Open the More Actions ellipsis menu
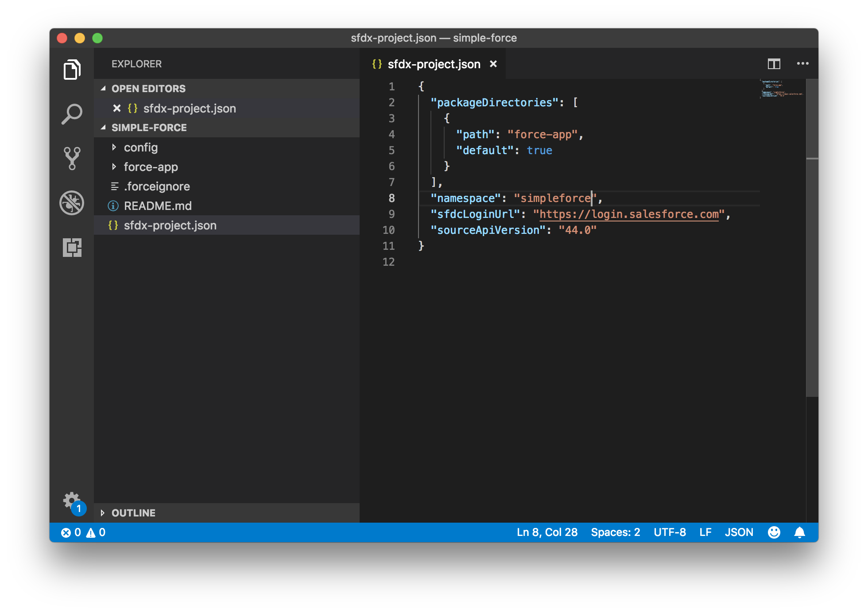Viewport: 868px width, 613px height. [802, 64]
